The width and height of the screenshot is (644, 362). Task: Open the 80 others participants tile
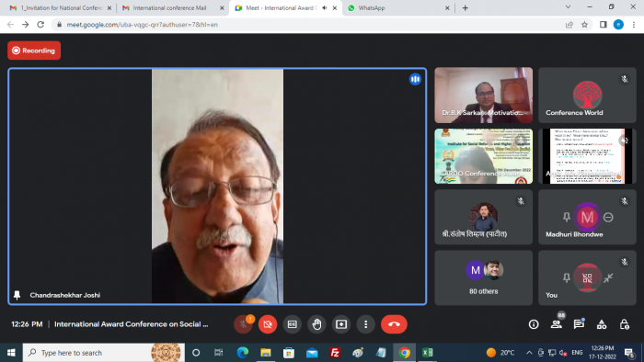point(483,277)
